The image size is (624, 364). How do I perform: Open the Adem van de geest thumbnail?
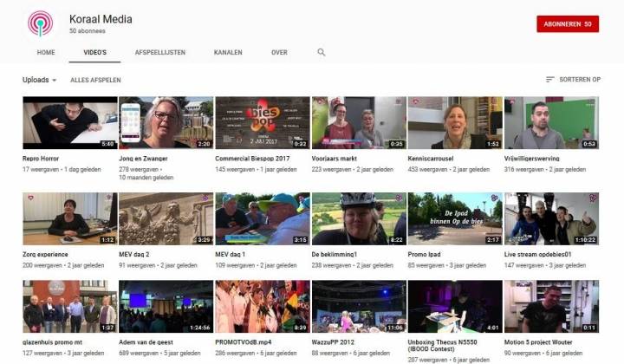(x=166, y=307)
